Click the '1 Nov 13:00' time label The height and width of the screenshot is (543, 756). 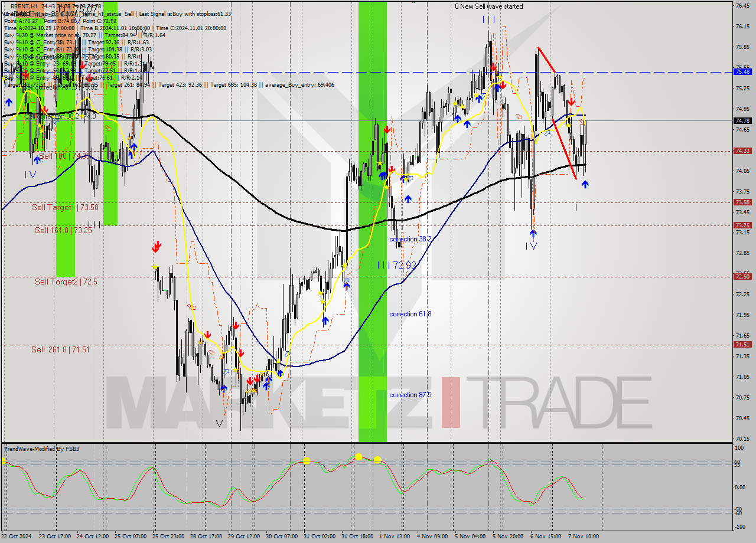[x=395, y=537]
